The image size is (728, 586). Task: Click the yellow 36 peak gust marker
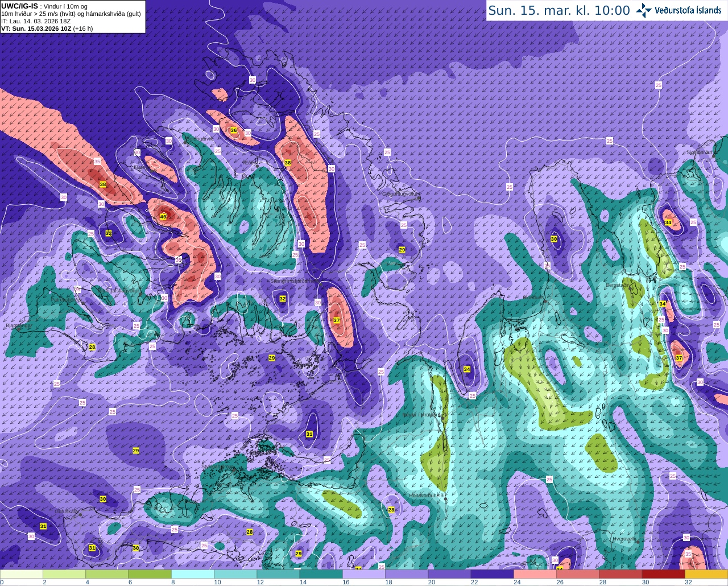[233, 130]
